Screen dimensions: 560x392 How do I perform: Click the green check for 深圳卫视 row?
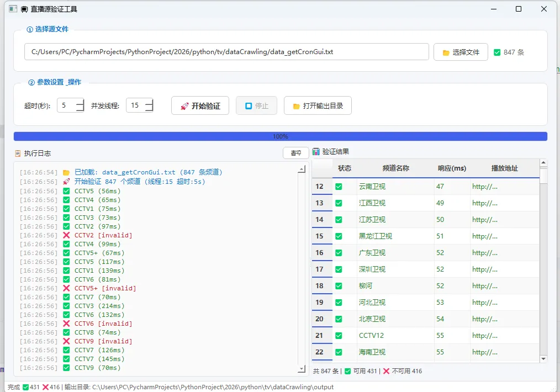pyautogui.click(x=339, y=269)
